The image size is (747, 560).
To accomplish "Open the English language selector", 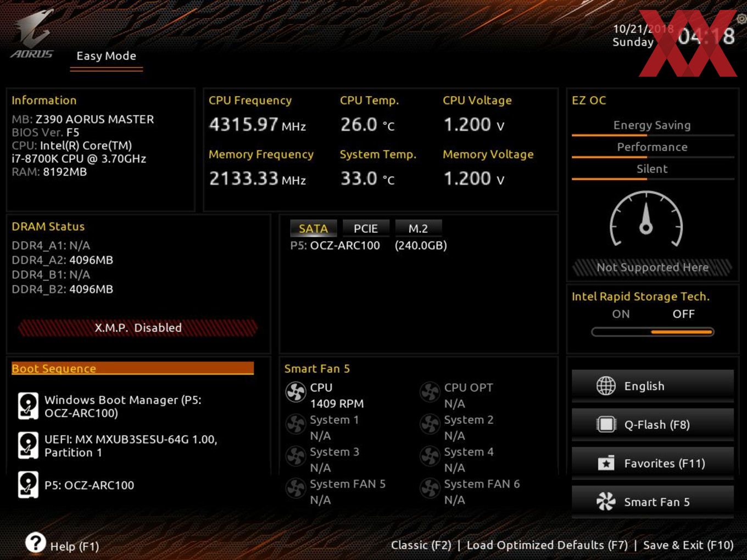I will (x=653, y=386).
